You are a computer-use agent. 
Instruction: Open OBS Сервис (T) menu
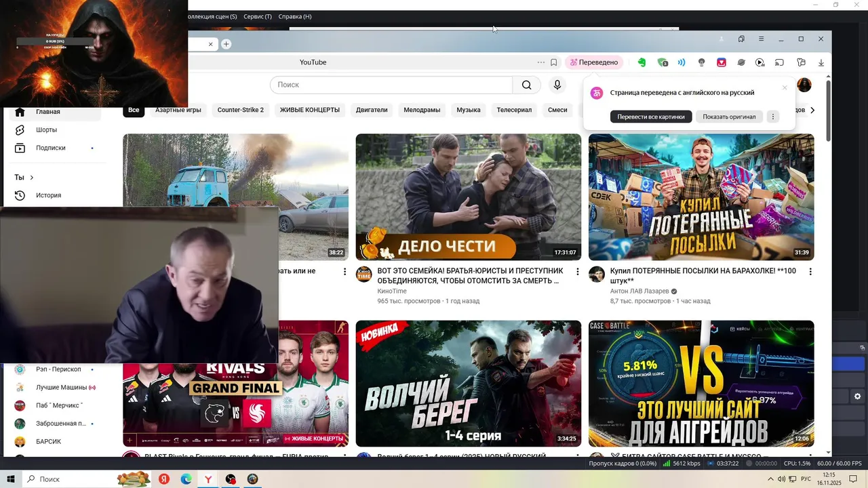pyautogui.click(x=258, y=16)
